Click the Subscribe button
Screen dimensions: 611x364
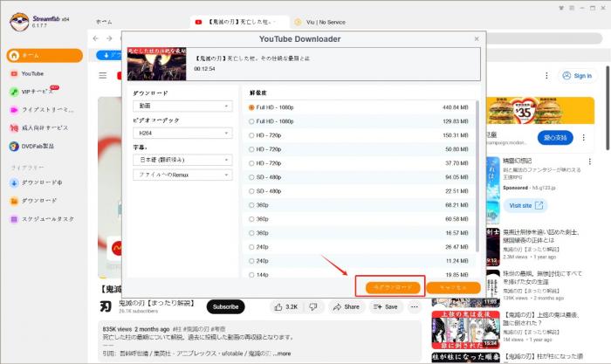point(225,306)
